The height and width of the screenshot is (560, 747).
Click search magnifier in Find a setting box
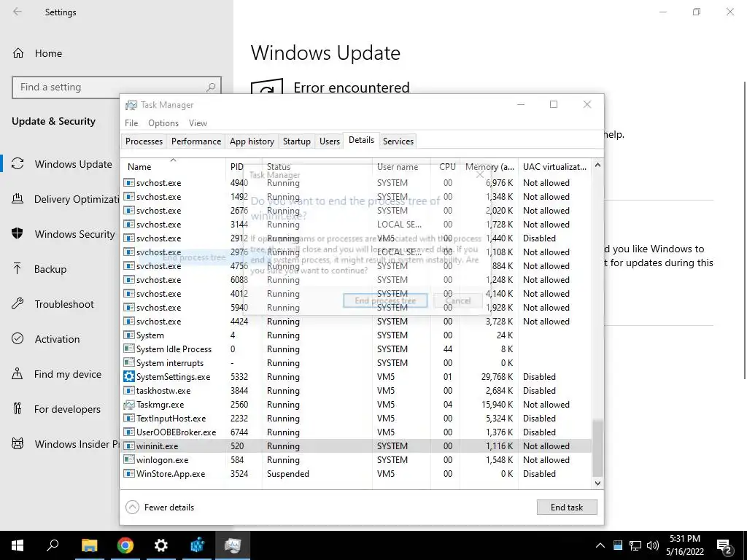click(211, 87)
